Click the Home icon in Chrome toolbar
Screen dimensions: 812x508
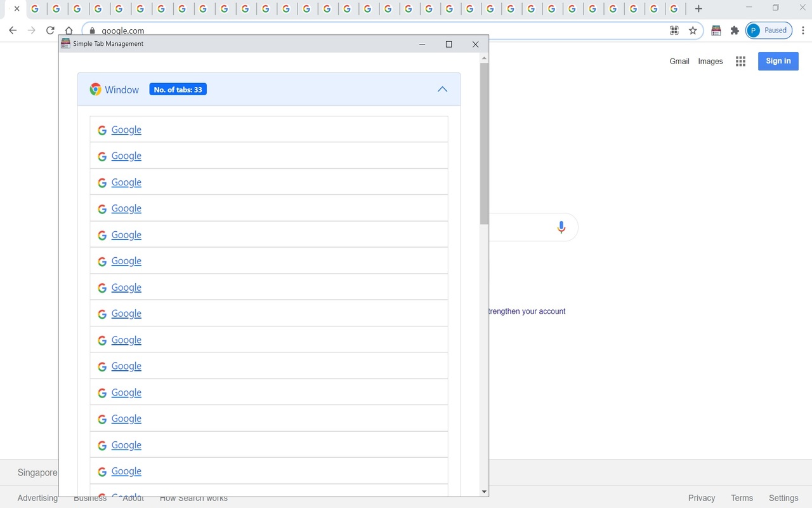(69, 30)
